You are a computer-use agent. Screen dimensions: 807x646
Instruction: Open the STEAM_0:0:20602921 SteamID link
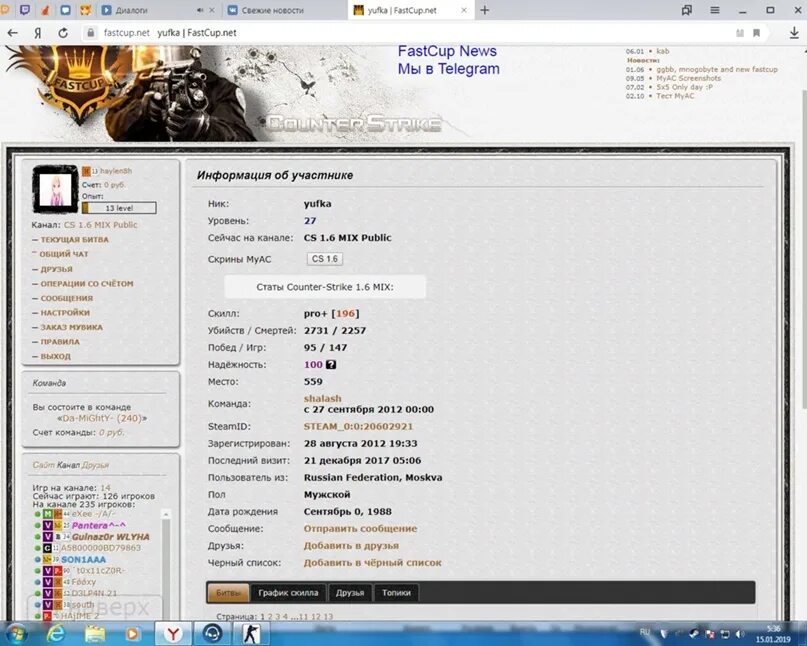358,426
